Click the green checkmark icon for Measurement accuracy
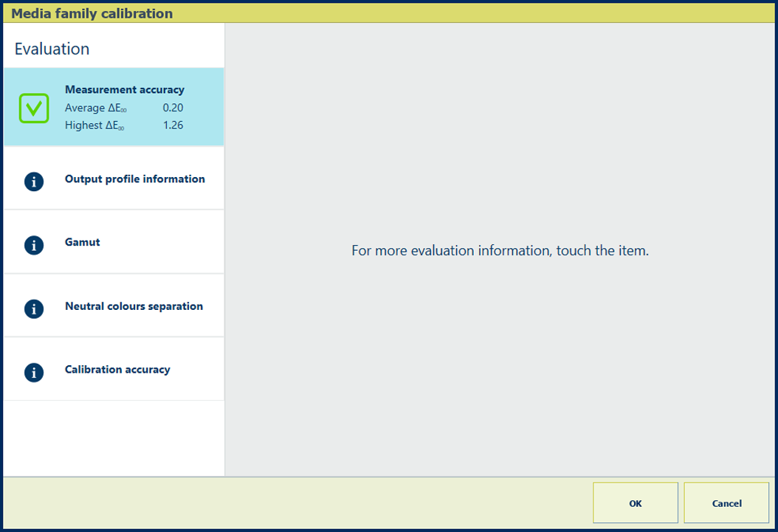The width and height of the screenshot is (778, 532). click(x=34, y=108)
